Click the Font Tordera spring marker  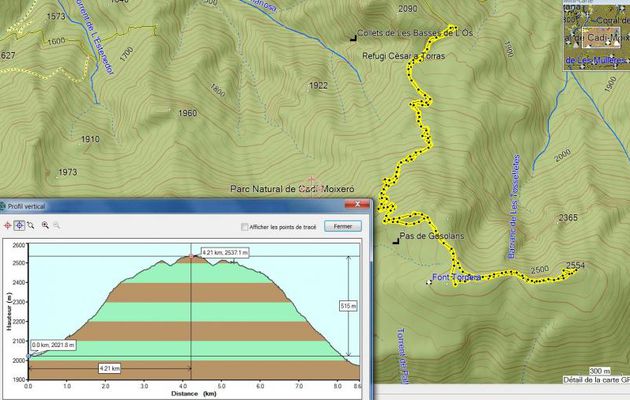coord(429,282)
